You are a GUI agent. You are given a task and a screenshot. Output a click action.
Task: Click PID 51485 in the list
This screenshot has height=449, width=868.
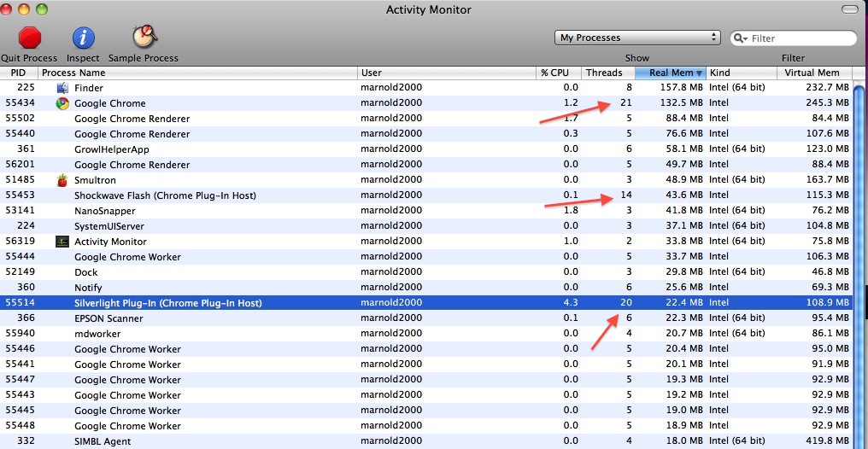(20, 180)
